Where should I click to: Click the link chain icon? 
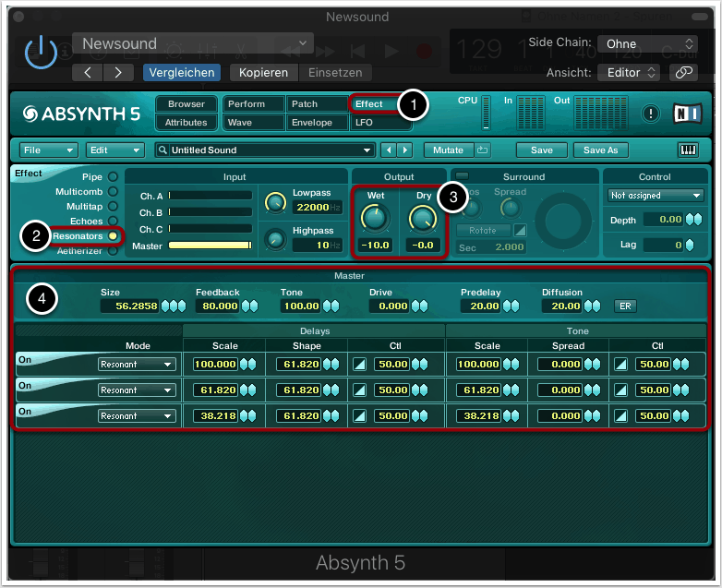683,72
